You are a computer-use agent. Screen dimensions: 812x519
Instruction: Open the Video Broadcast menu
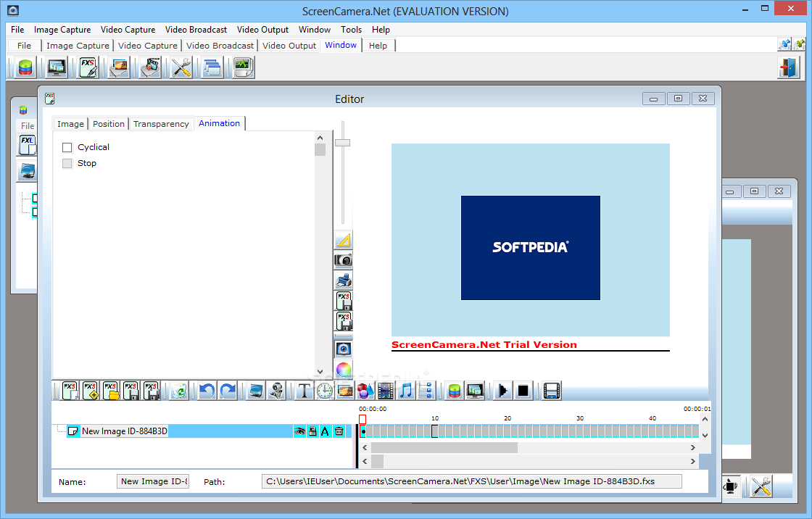pyautogui.click(x=196, y=30)
